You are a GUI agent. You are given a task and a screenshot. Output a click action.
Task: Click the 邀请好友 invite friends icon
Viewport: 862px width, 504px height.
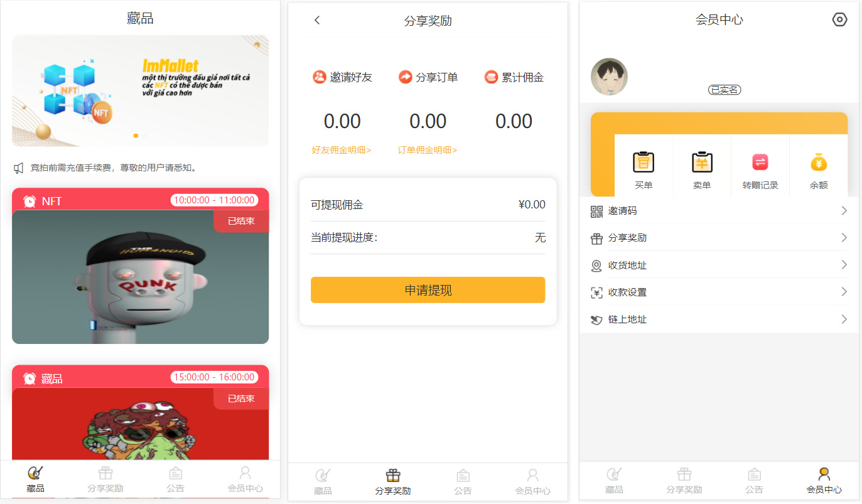320,77
